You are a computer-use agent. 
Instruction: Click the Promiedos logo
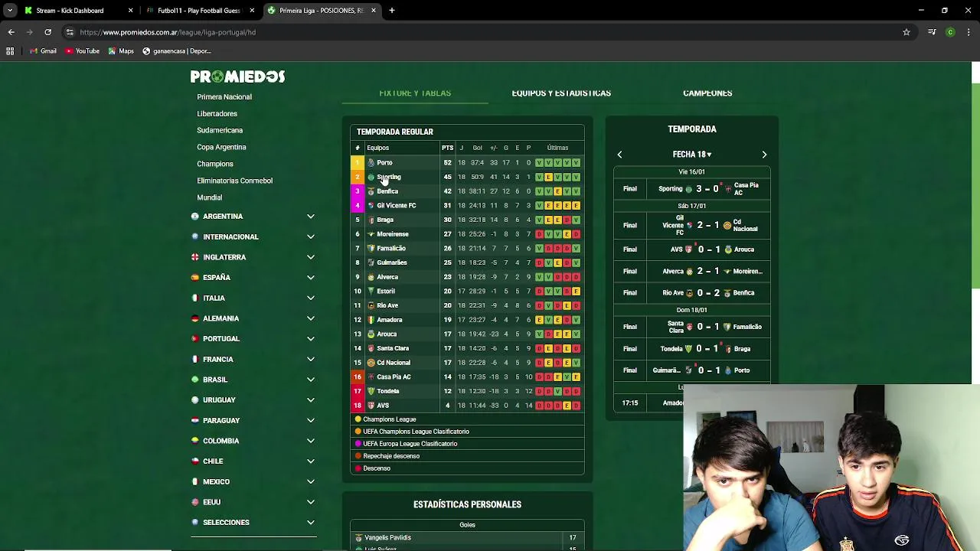point(237,77)
